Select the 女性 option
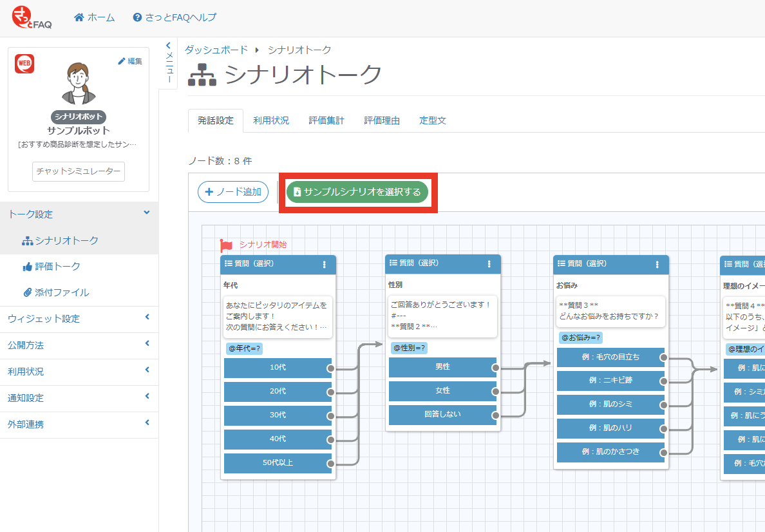This screenshot has height=532, width=765. pos(442,391)
